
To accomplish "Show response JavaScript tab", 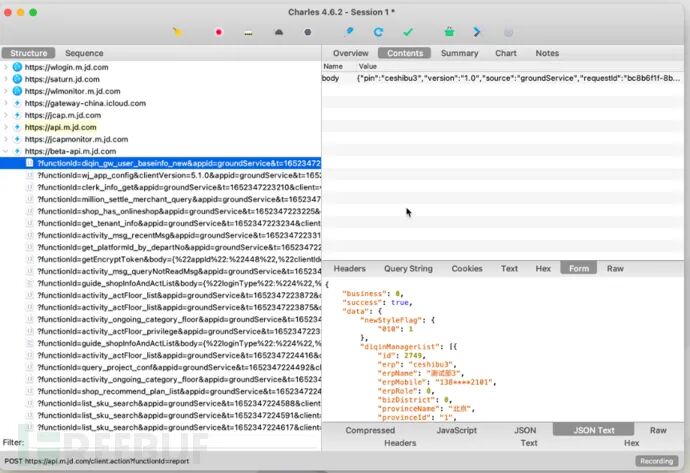I will (456, 430).
